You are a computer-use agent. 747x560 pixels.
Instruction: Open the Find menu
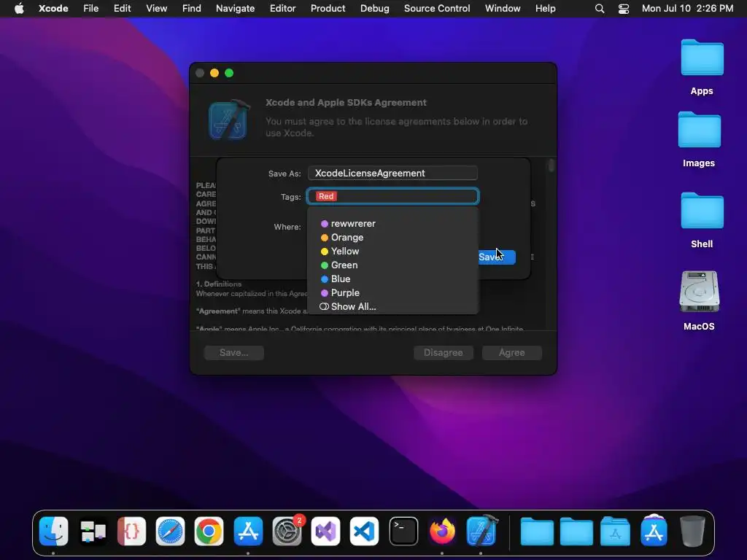[192, 9]
